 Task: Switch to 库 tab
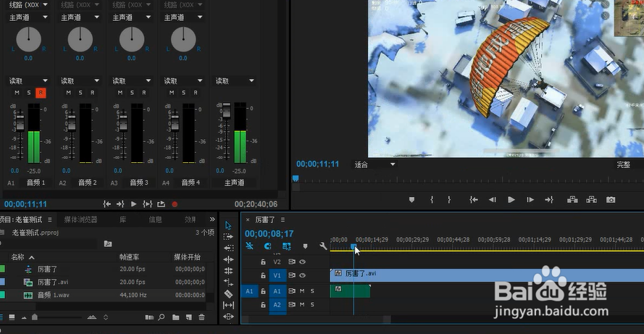[123, 220]
